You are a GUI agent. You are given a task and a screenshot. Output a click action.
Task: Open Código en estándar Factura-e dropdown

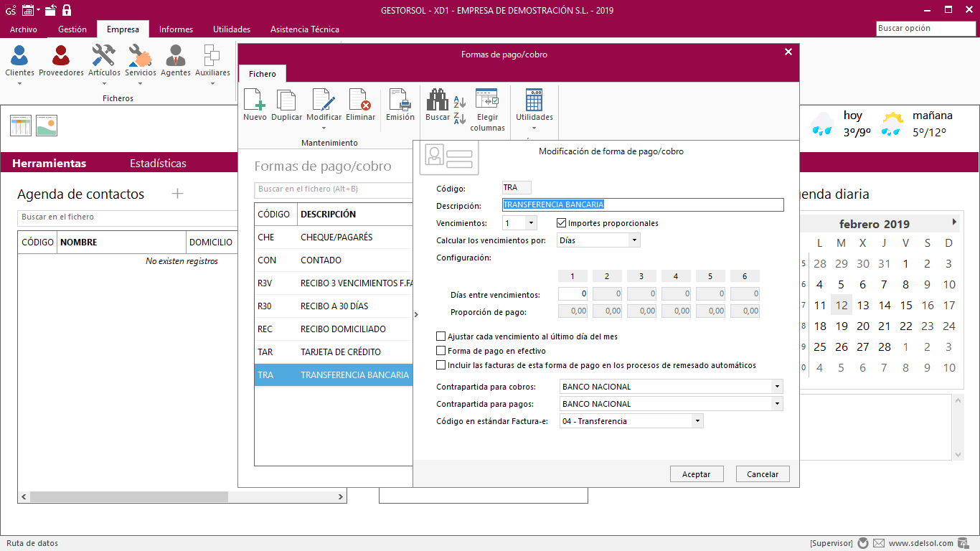[697, 421]
